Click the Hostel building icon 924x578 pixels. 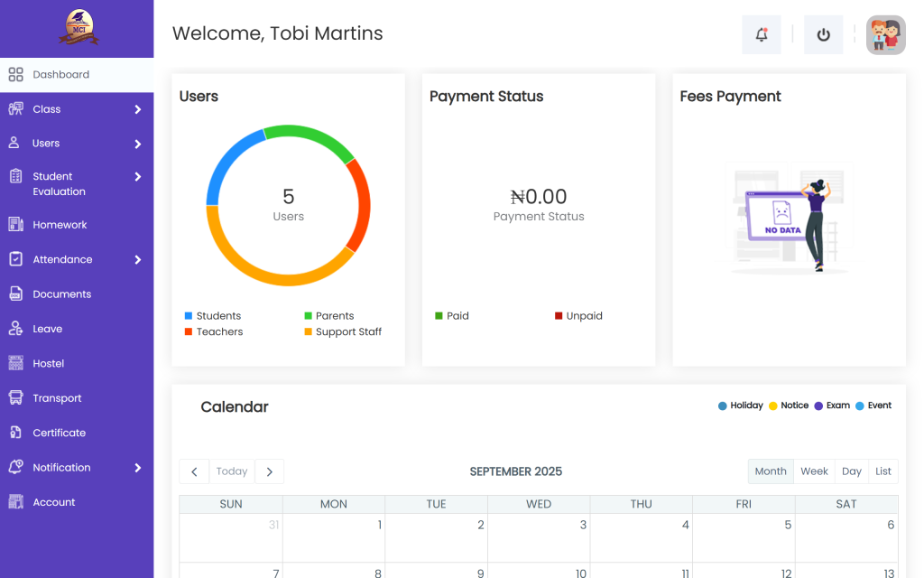click(x=15, y=363)
